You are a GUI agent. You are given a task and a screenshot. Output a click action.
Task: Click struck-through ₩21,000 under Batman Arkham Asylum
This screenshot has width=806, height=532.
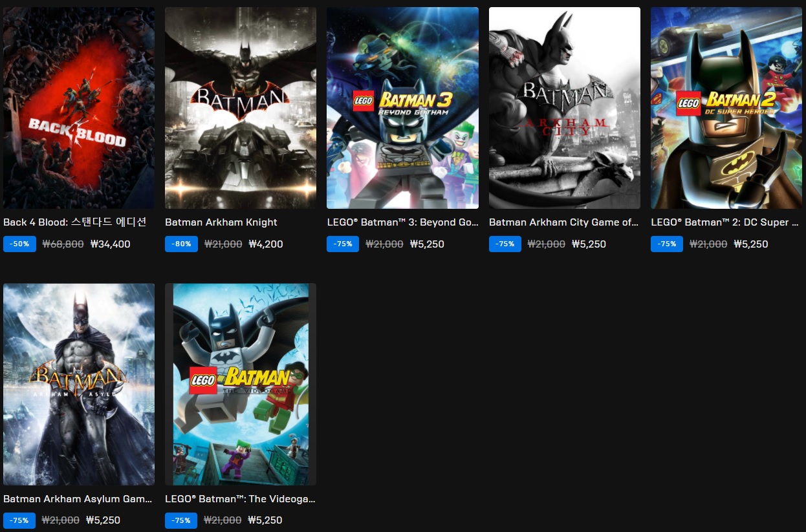click(x=61, y=520)
